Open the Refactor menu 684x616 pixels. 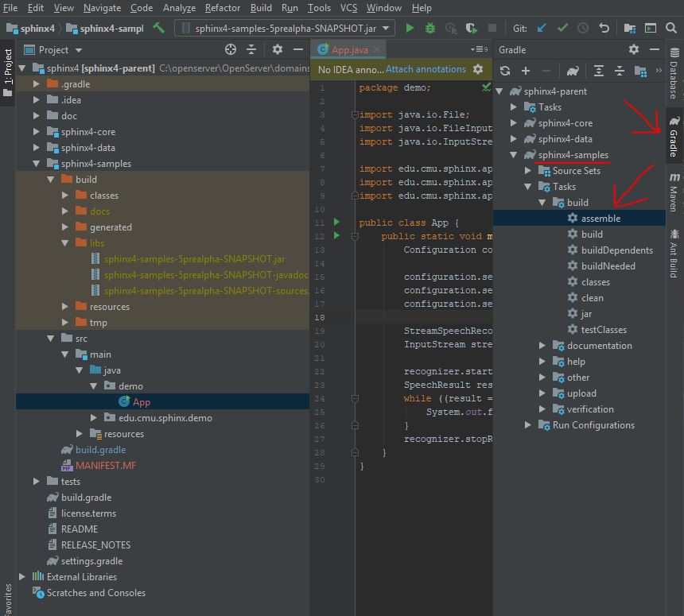tap(223, 8)
